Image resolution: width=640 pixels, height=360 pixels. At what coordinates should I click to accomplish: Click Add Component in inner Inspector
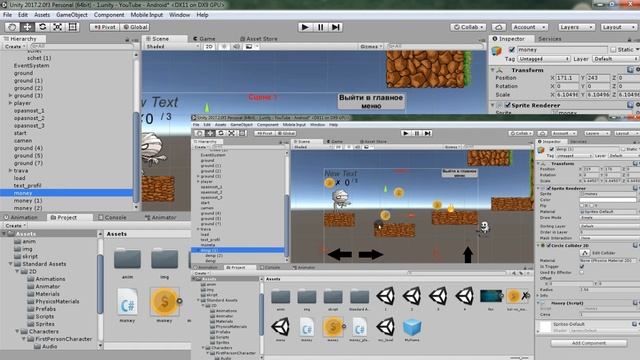(x=589, y=343)
